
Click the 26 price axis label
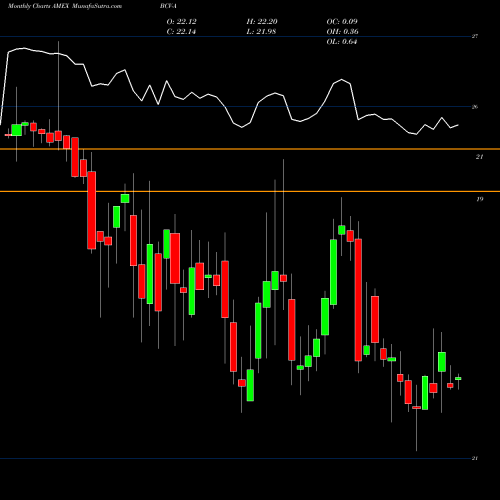[475, 107]
